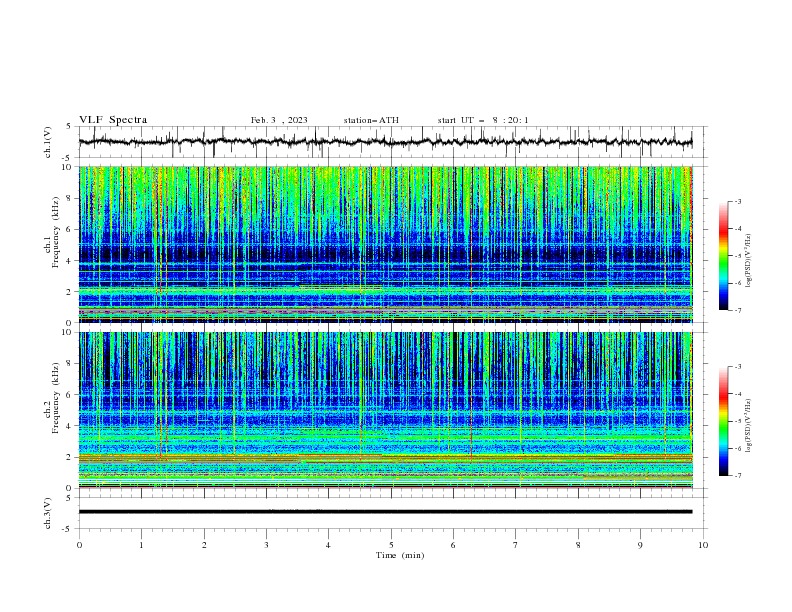Click the 'ch.3(V)' axis label
This screenshot has height=612, width=792.
pyautogui.click(x=48, y=513)
